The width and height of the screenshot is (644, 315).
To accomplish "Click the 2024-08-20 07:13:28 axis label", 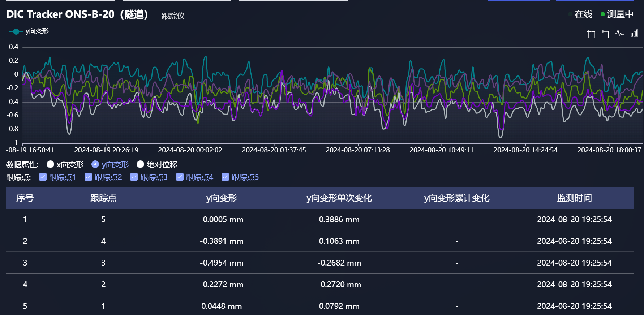I will click(x=358, y=150).
